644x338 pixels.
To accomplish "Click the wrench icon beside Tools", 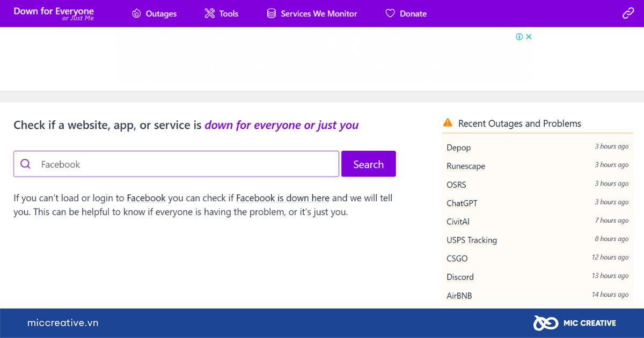I will (210, 13).
